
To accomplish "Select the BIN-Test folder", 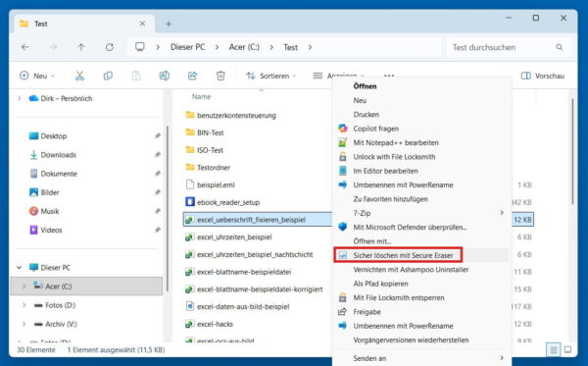I will pyautogui.click(x=211, y=132).
